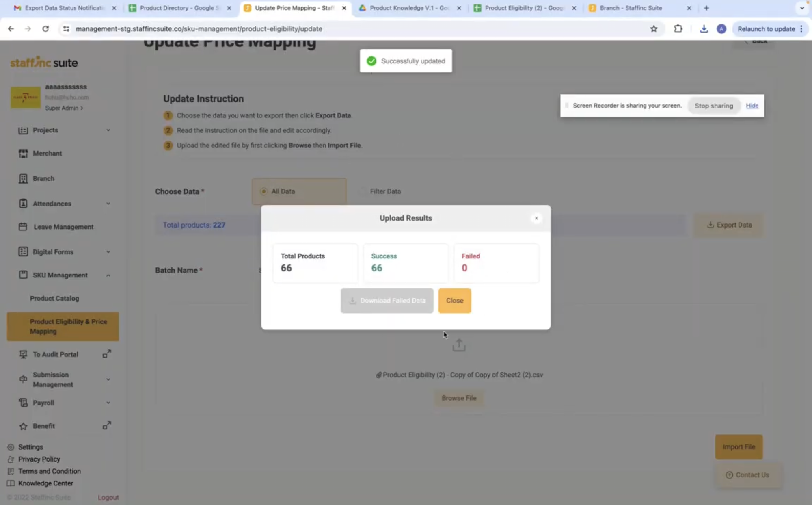Screen dimensions: 812x505
Task: Open To Audit Portal external link icon
Action: [106, 354]
